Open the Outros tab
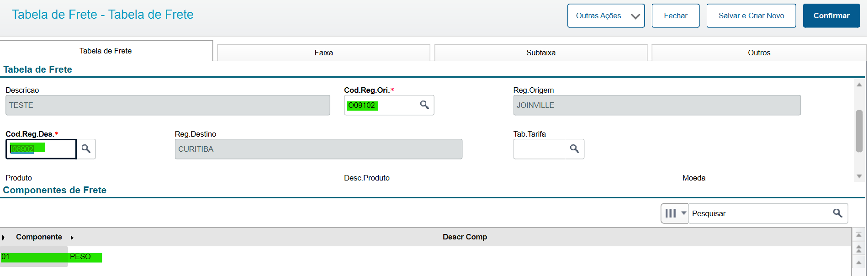Viewport: 868px width, 276px height. 759,53
